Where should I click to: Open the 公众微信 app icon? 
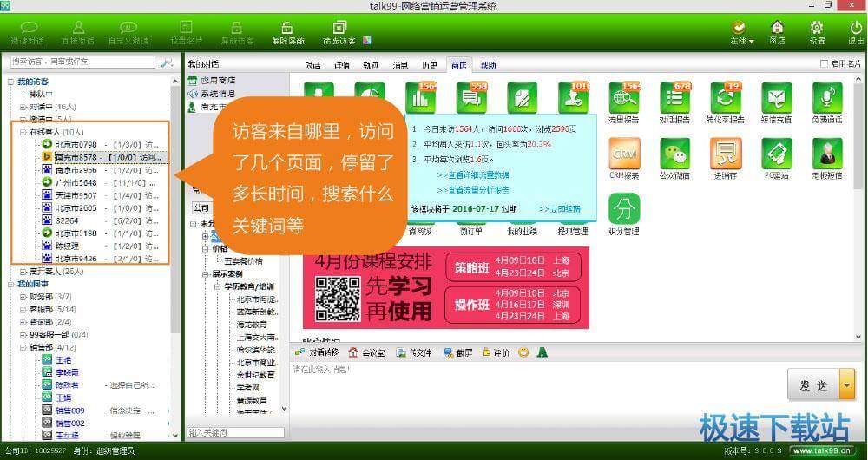click(x=674, y=154)
